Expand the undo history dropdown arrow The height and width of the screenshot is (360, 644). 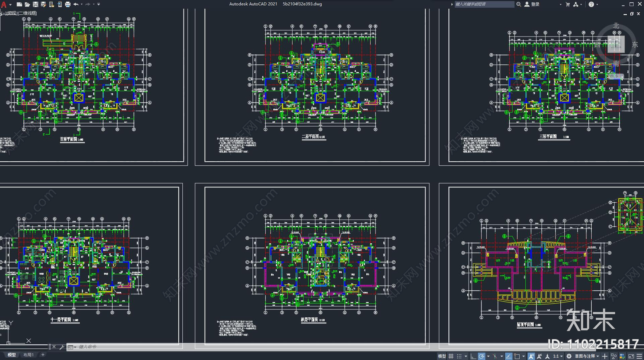[82, 4]
